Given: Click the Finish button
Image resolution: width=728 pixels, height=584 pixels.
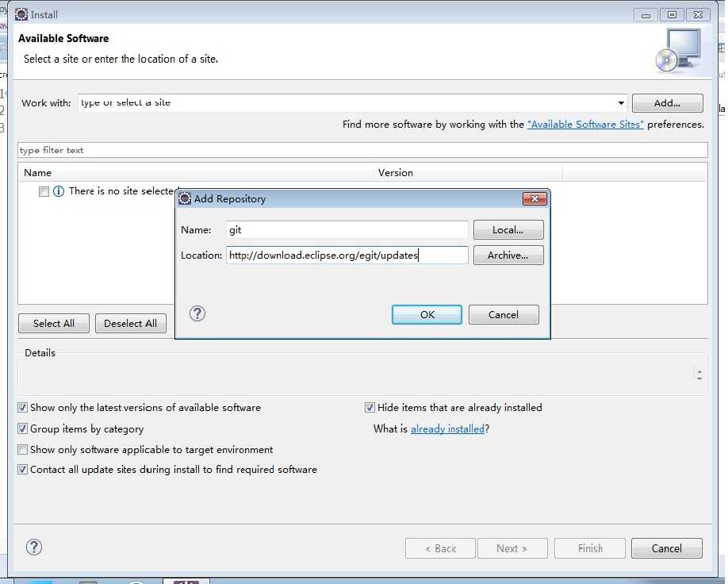Looking at the screenshot, I should pyautogui.click(x=590, y=548).
